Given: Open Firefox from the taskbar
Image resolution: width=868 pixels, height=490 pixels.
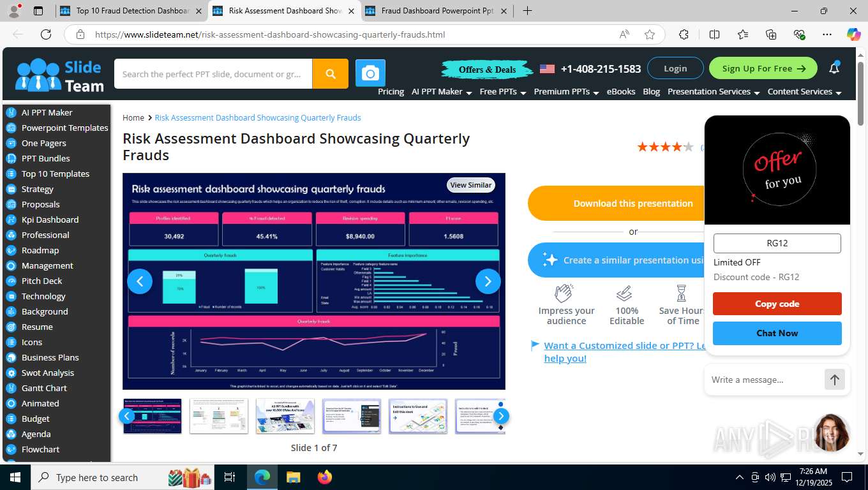Looking at the screenshot, I should [325, 477].
